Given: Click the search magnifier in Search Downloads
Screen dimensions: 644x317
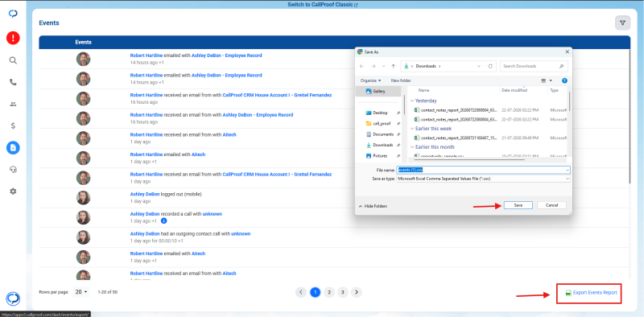Looking at the screenshot, I should click(x=561, y=66).
